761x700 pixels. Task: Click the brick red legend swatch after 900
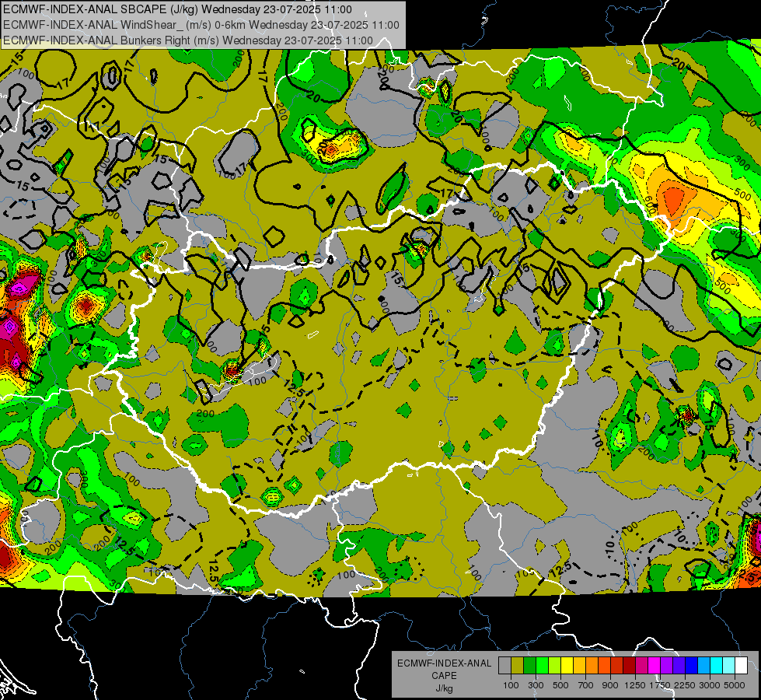pyautogui.click(x=617, y=666)
